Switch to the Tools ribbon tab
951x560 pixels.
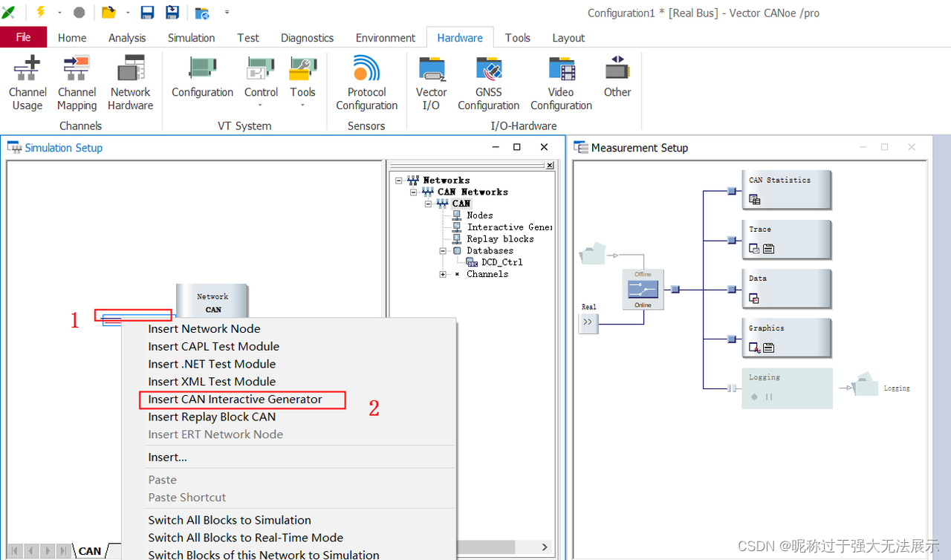coord(518,38)
